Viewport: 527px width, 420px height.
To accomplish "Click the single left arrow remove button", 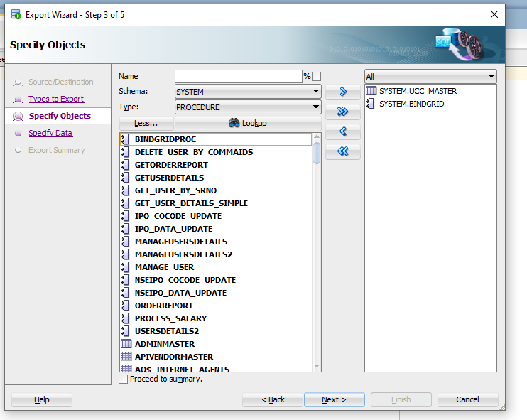I will pos(343,131).
